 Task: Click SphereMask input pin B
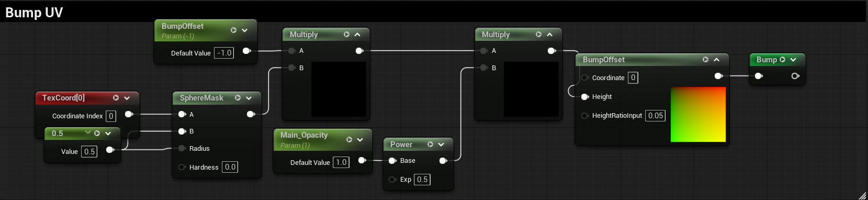click(182, 131)
